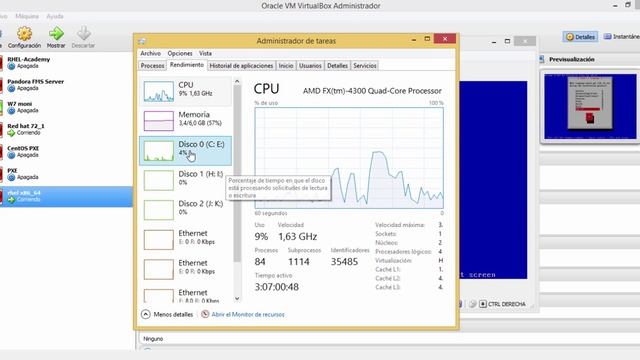The height and width of the screenshot is (360, 640).
Task: Open the Vista menu in Task Manager
Action: [x=205, y=53]
